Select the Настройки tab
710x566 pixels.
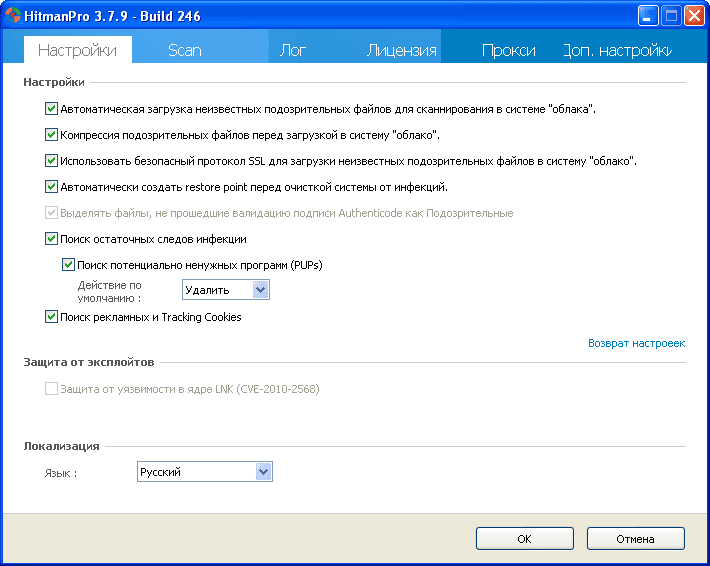click(x=77, y=50)
